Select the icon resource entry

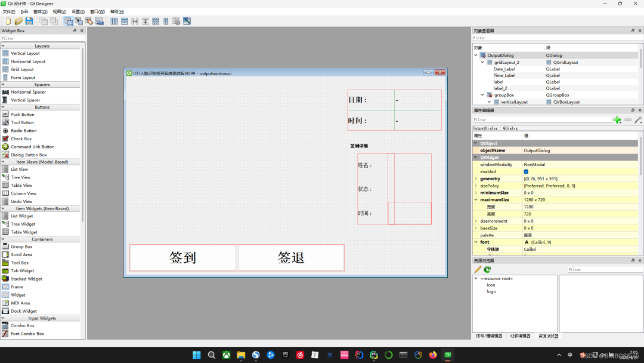491,285
